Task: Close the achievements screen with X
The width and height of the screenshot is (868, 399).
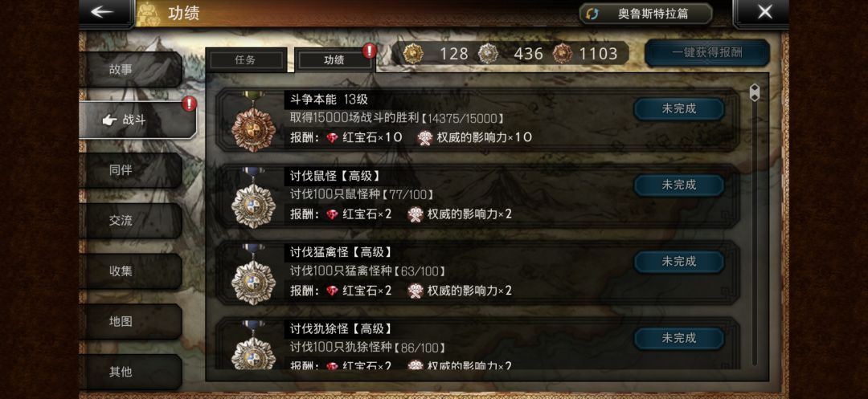Action: 764,12
